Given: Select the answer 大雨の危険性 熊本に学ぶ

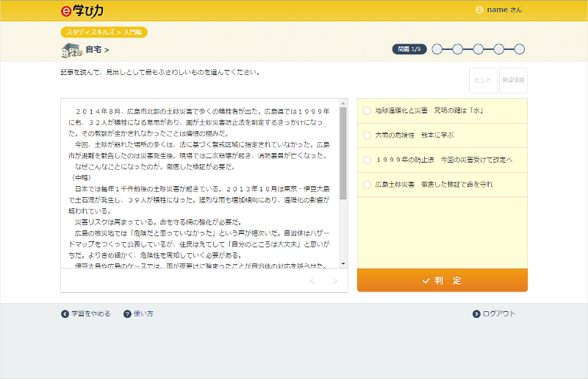Looking at the screenshot, I should point(367,135).
